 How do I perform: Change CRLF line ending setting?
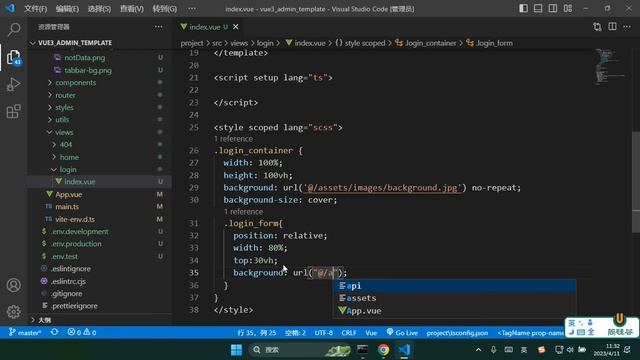tap(349, 333)
